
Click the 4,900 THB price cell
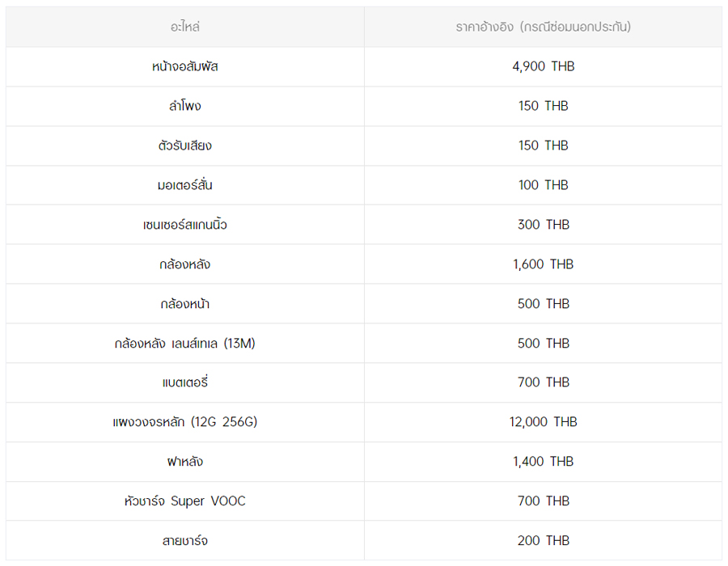[x=543, y=66]
